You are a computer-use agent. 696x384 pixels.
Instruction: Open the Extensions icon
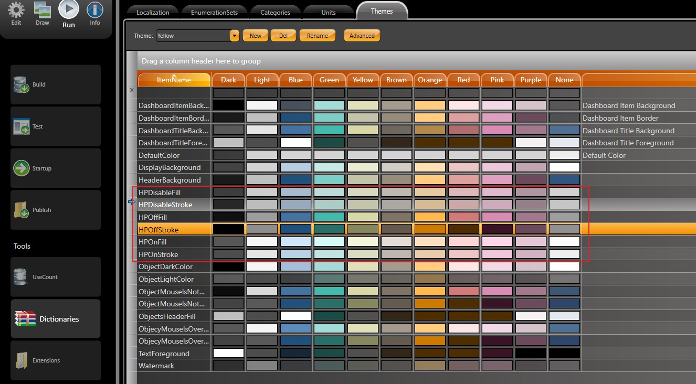tap(21, 360)
